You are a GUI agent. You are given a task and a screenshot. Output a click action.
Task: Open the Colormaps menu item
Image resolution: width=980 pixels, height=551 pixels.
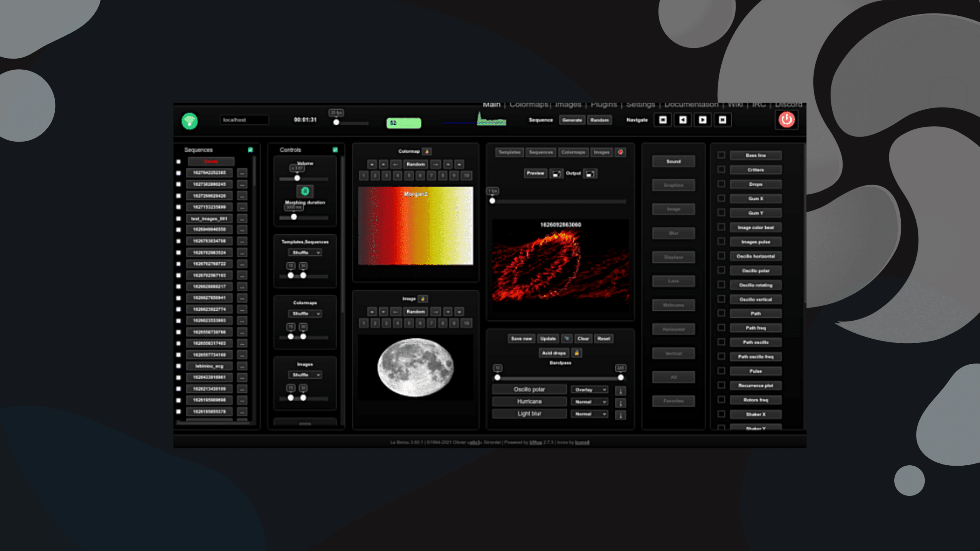coord(529,104)
